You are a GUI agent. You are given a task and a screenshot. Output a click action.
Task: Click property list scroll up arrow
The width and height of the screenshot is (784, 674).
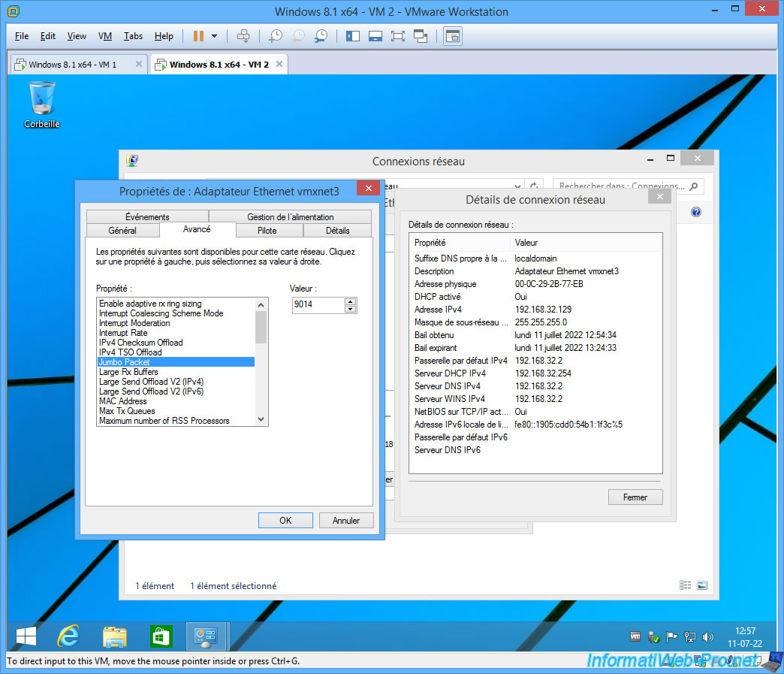click(x=261, y=305)
